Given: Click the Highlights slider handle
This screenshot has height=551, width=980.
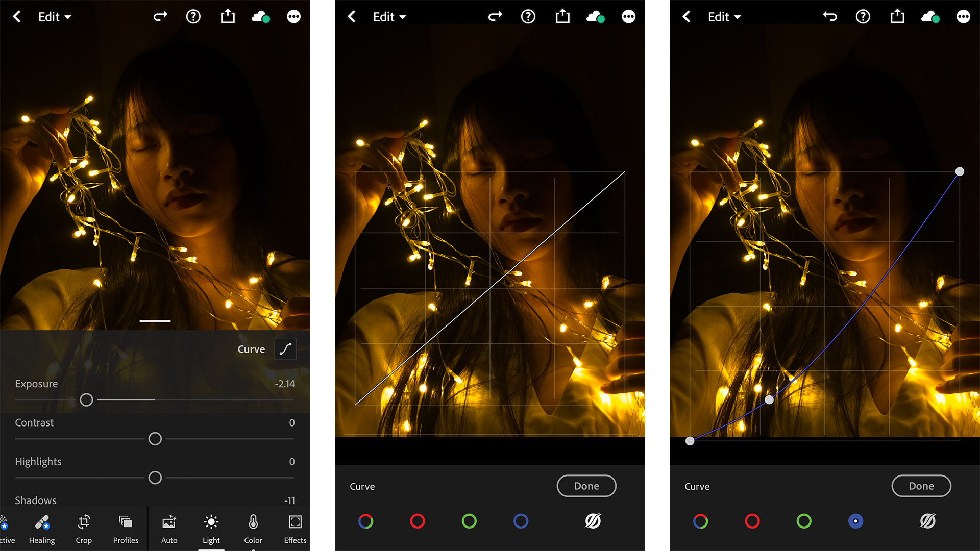Looking at the screenshot, I should 155,478.
